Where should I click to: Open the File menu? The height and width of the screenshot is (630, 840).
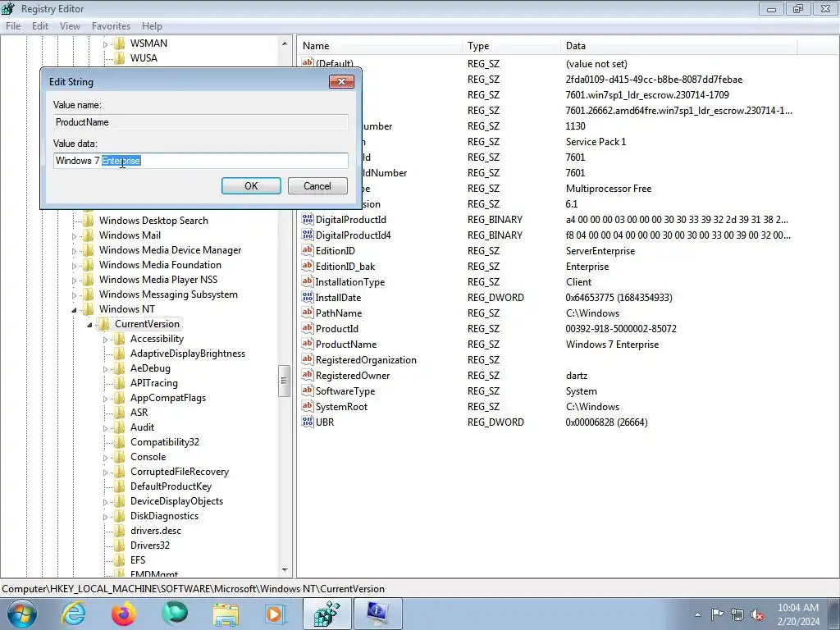pos(13,26)
